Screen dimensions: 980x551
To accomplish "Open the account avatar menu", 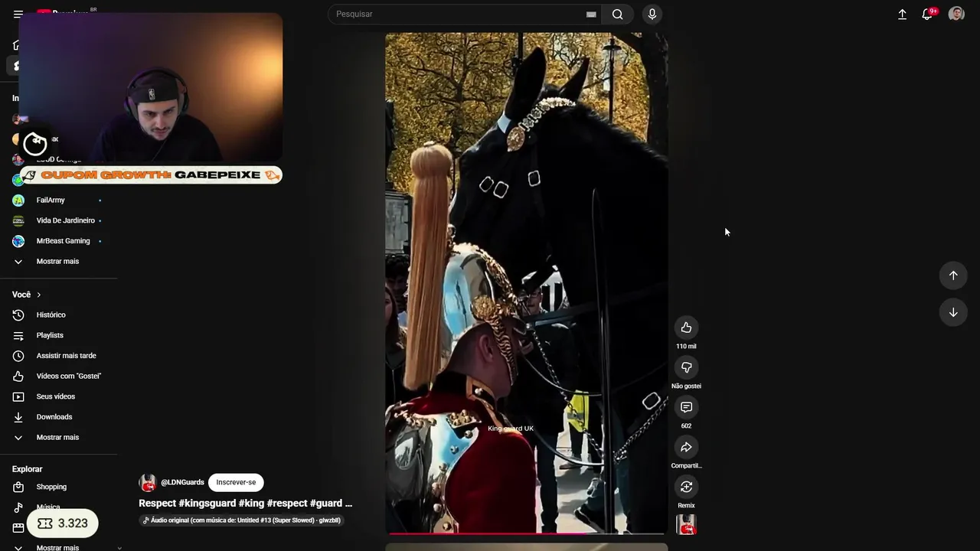I will pyautogui.click(x=956, y=15).
